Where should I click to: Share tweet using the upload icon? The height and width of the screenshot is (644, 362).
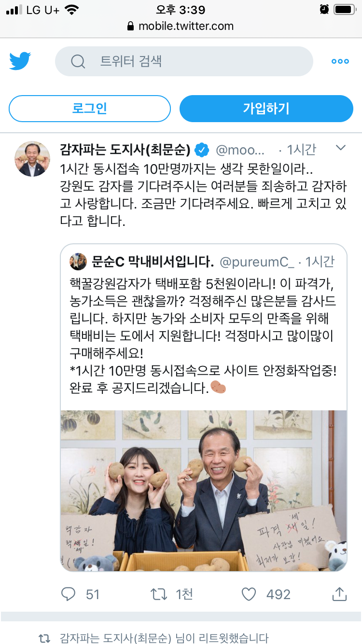click(x=339, y=594)
